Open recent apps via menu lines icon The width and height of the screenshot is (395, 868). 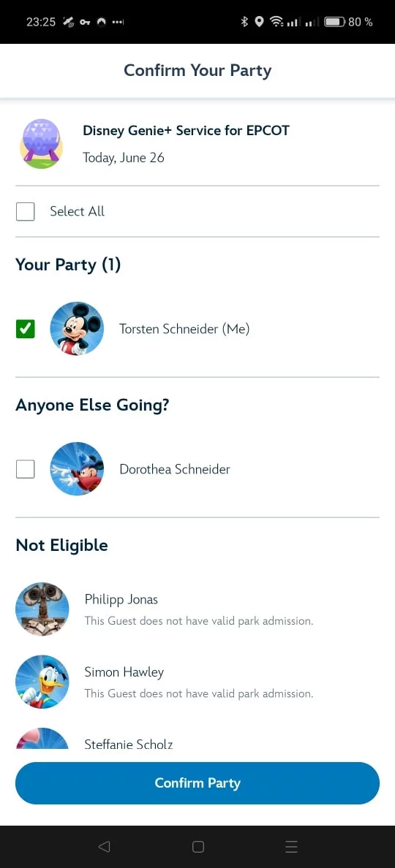tap(291, 846)
